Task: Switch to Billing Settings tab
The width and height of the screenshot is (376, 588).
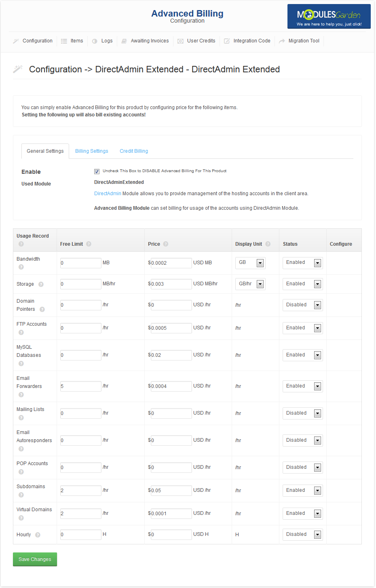Action: [92, 151]
